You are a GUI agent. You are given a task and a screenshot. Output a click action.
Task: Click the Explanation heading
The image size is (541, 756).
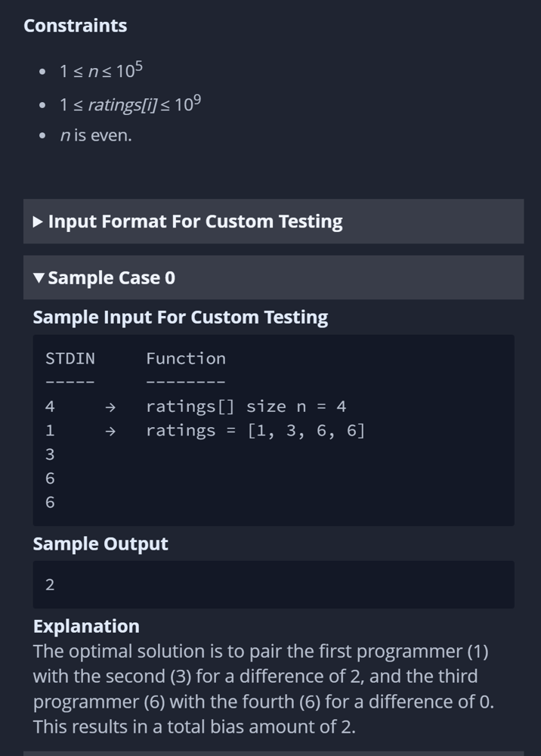point(86,626)
